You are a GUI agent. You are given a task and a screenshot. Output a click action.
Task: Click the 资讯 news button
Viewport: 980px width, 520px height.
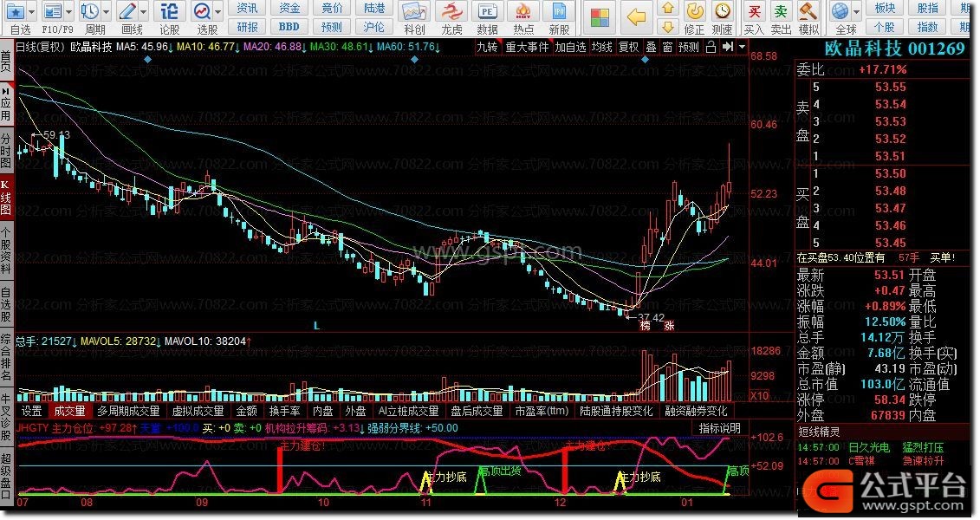coord(248,8)
